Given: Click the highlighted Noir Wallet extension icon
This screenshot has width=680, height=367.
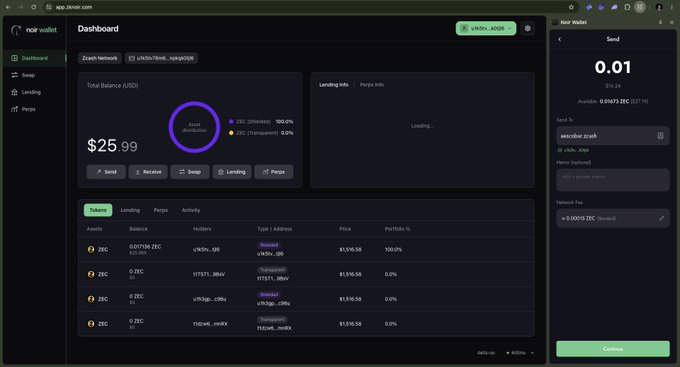Looking at the screenshot, I should pyautogui.click(x=640, y=7).
